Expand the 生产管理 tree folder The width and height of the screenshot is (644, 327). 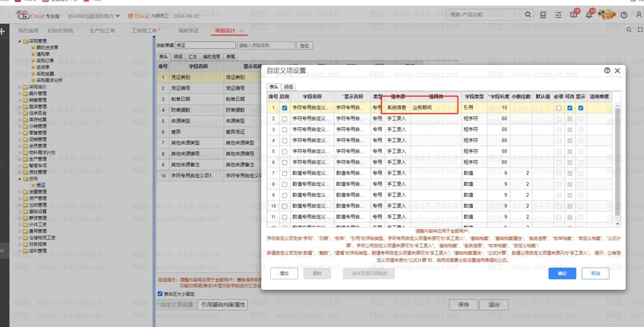point(19,159)
